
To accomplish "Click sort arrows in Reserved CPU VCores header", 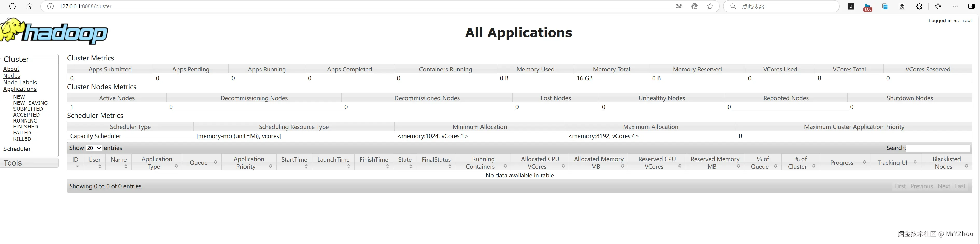I will tap(680, 166).
